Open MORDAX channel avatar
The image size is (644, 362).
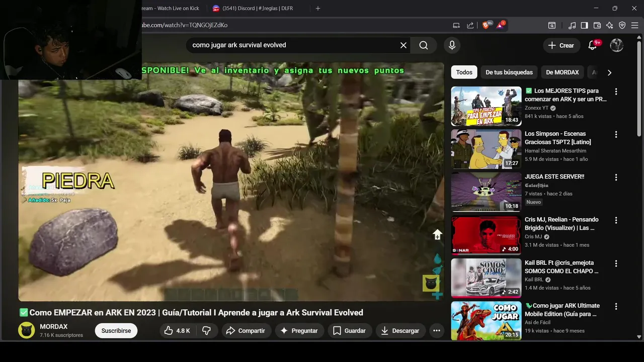point(27,330)
